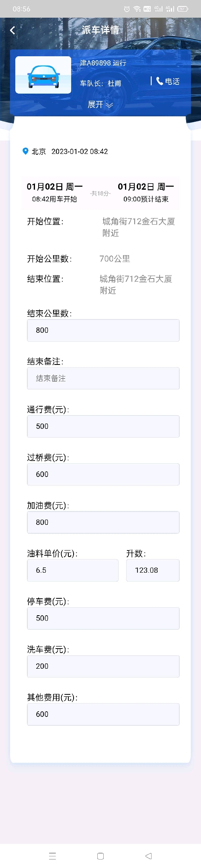Focus the 结束备注 text field
The width and height of the screenshot is (201, 868).
103,378
